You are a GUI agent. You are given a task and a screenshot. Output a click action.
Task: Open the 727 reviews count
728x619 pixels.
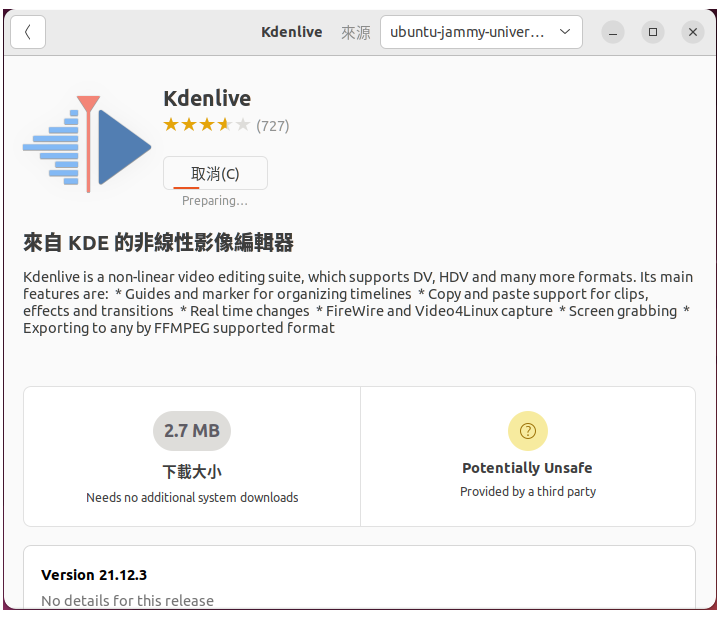click(x=273, y=126)
